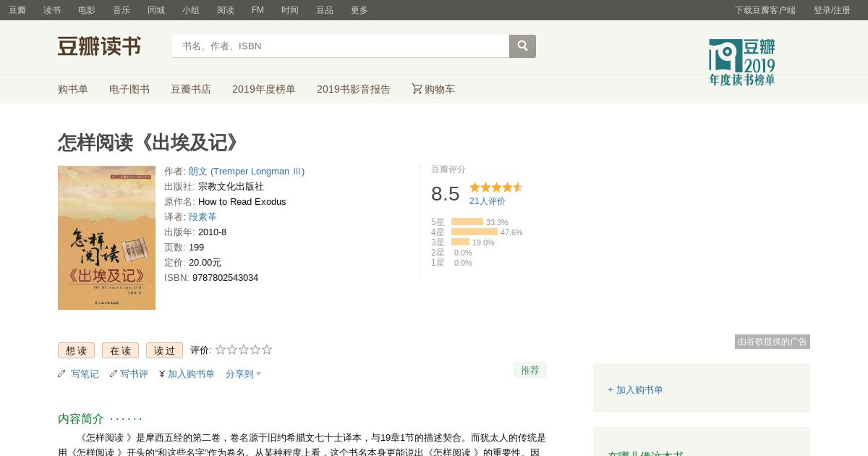This screenshot has width=868, height=456.
Task: Rate the book three stars
Action: [244, 350]
